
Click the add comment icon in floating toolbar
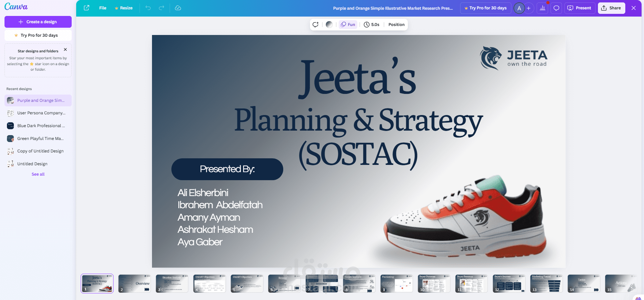point(315,25)
